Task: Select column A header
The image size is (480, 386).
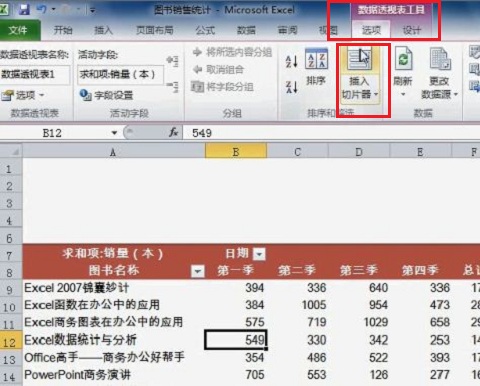Action: tap(113, 152)
